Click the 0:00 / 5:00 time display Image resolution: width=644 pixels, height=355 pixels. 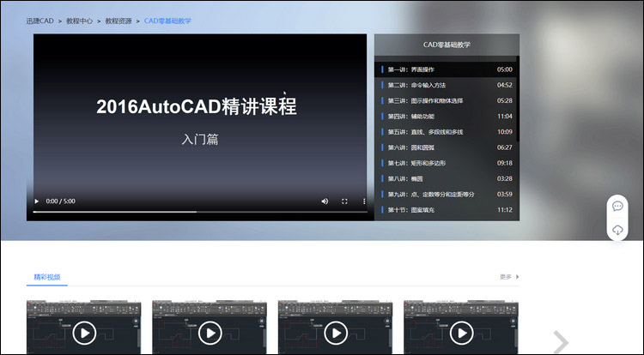pyautogui.click(x=60, y=202)
